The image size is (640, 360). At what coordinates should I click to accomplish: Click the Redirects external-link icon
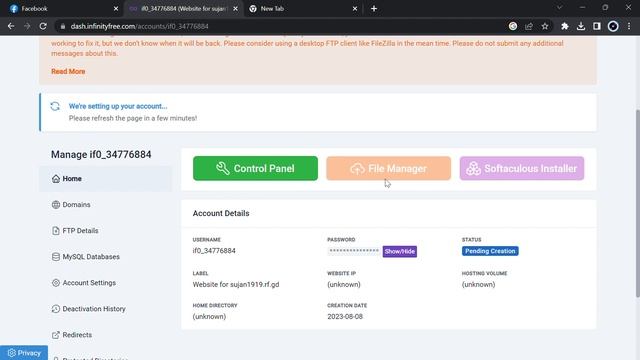(x=56, y=335)
